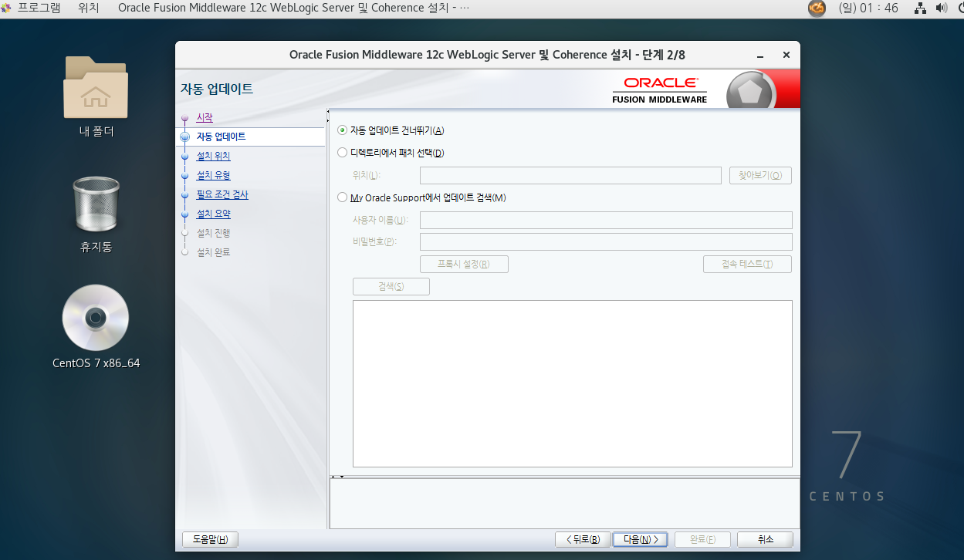The height and width of the screenshot is (560, 964).
Task: Go to the 설치 유형 step link
Action: (x=213, y=175)
